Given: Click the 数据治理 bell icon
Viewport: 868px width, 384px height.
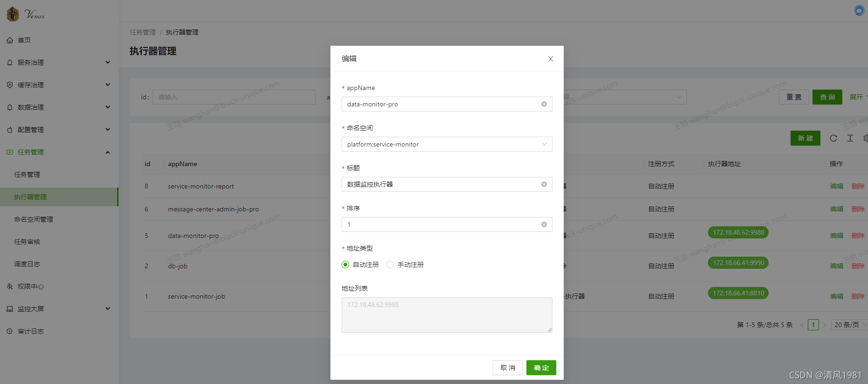Looking at the screenshot, I should click(10, 107).
